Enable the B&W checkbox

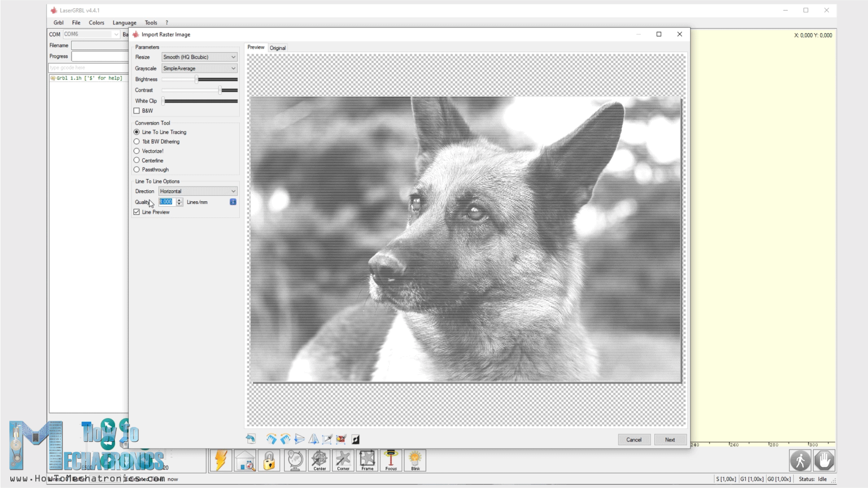137,111
